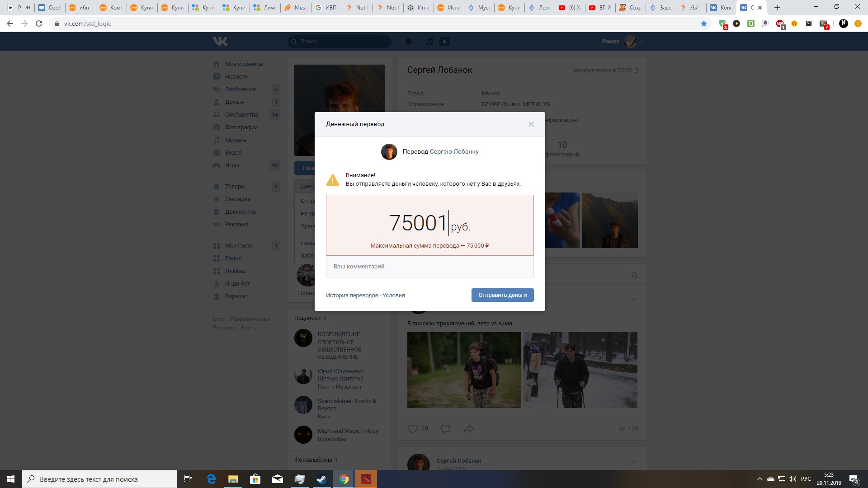This screenshot has width=868, height=488.
Task: Close the money transfer dialog
Action: (531, 124)
